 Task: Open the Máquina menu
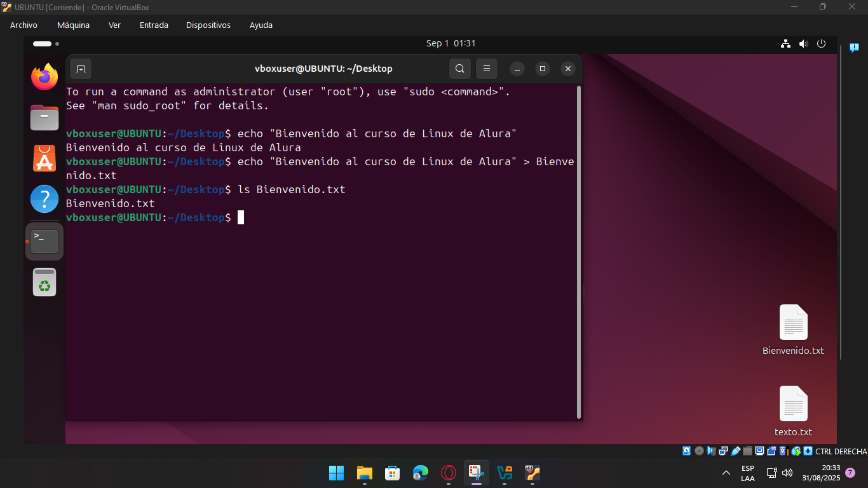pos(73,25)
